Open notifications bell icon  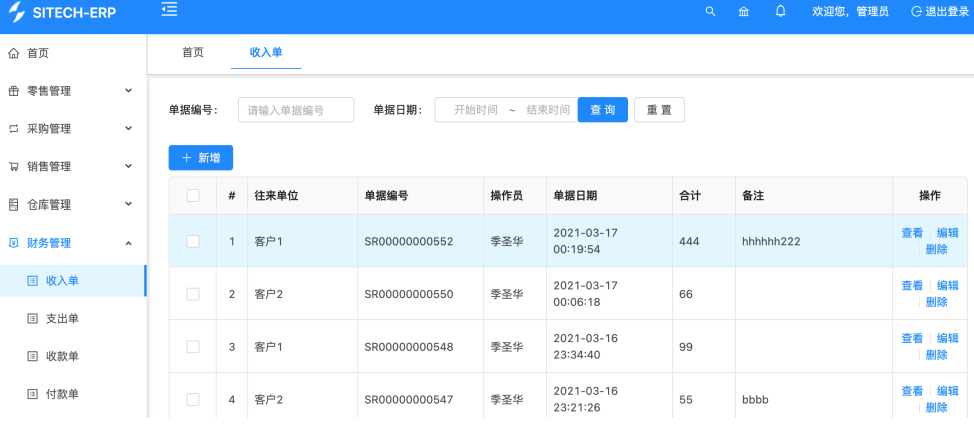780,11
